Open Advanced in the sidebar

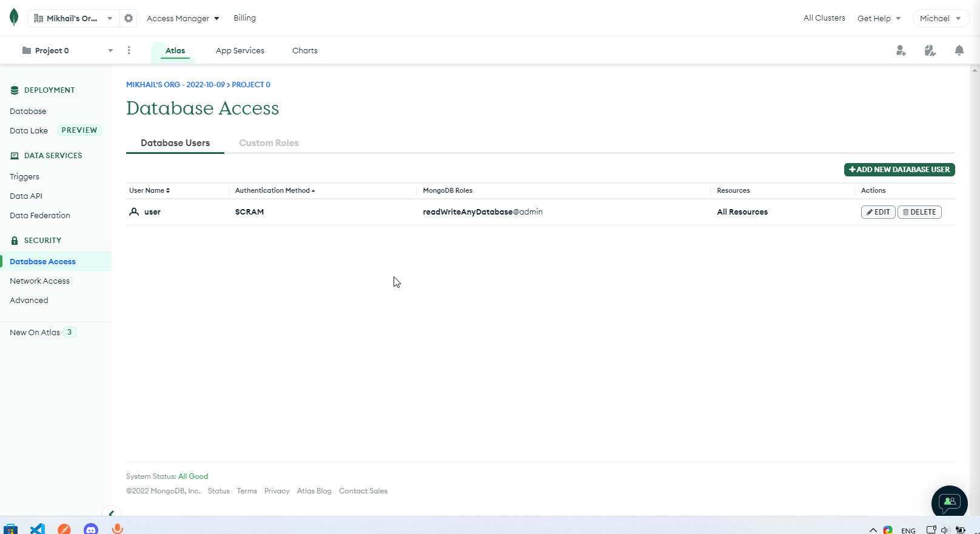click(29, 300)
